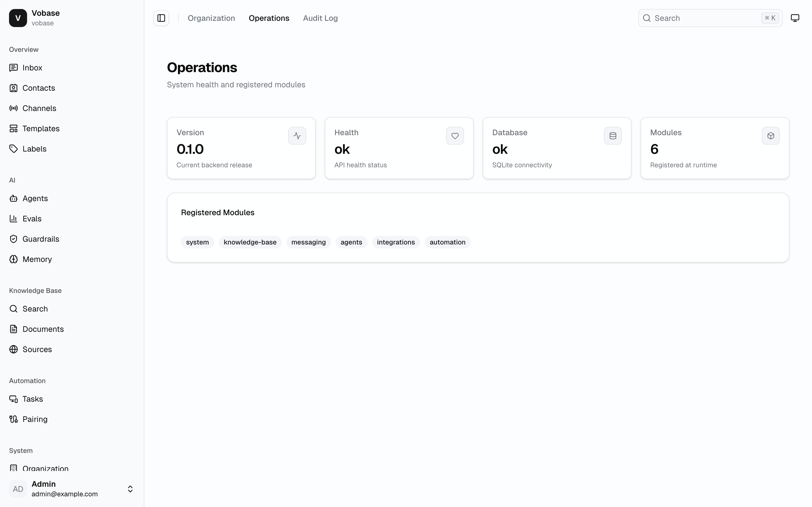Open Pairing under Automation
The height and width of the screenshot is (507, 812).
pos(35,419)
